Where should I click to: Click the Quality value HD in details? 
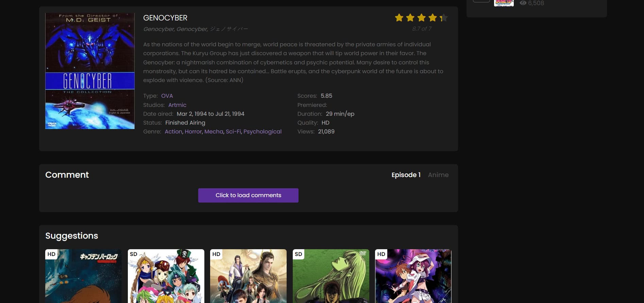point(325,123)
